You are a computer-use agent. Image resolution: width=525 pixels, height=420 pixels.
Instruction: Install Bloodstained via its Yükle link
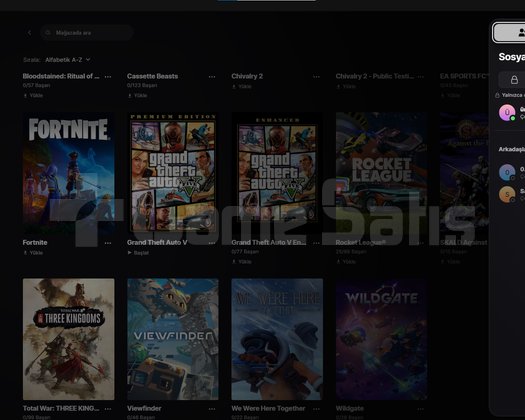(33, 95)
